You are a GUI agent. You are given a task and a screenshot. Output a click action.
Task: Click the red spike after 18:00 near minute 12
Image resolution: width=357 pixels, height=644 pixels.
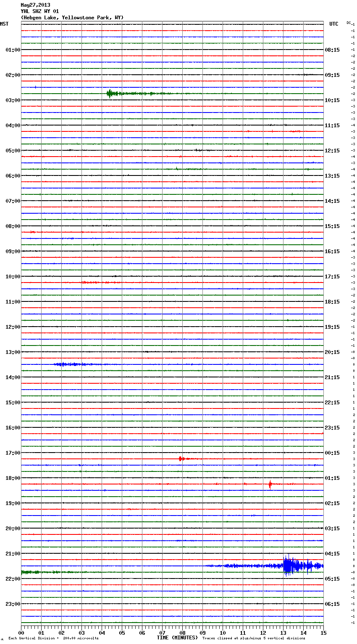click(x=270, y=484)
